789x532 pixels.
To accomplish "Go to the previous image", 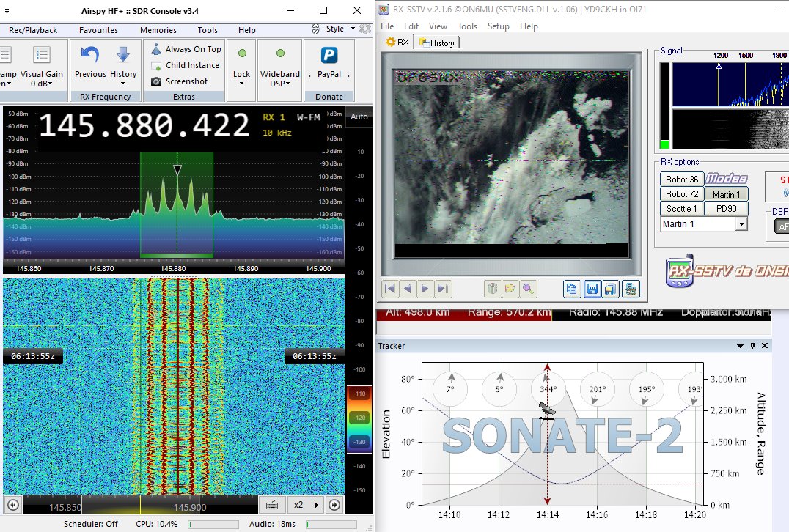I will click(408, 289).
